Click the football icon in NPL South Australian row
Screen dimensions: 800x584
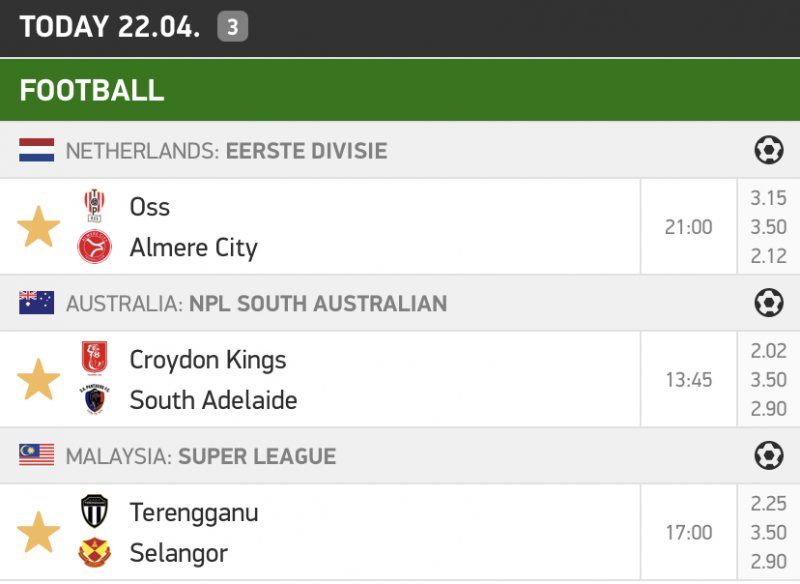point(768,303)
